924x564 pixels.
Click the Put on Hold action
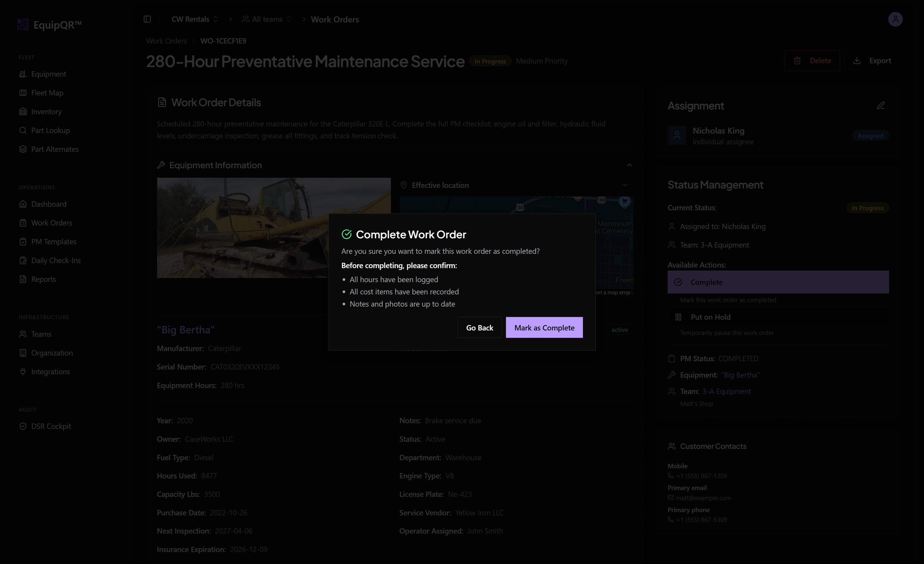pos(778,317)
